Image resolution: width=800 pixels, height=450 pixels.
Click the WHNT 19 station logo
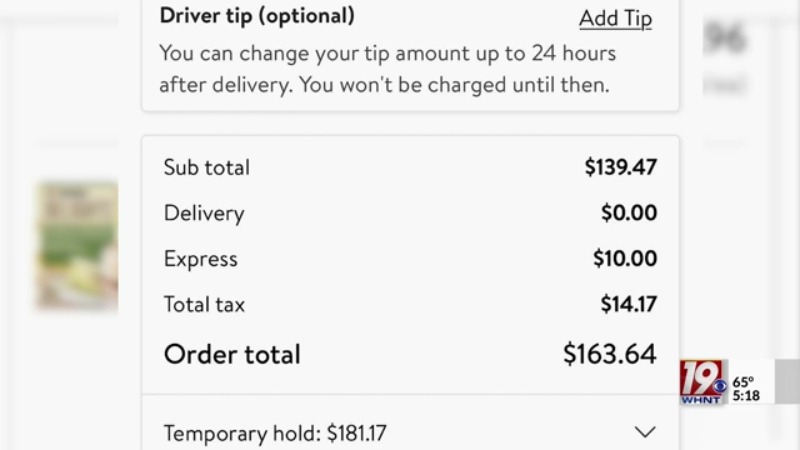[x=702, y=382]
